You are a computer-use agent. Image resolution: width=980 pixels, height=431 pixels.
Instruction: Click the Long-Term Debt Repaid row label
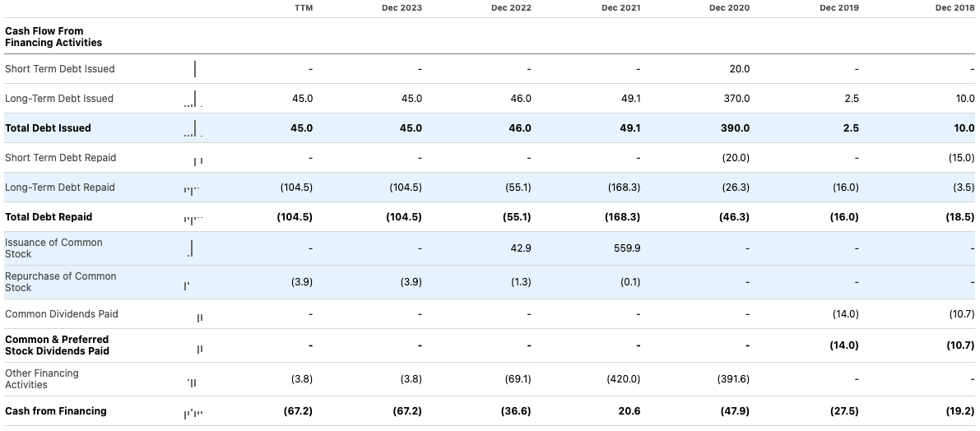click(60, 188)
